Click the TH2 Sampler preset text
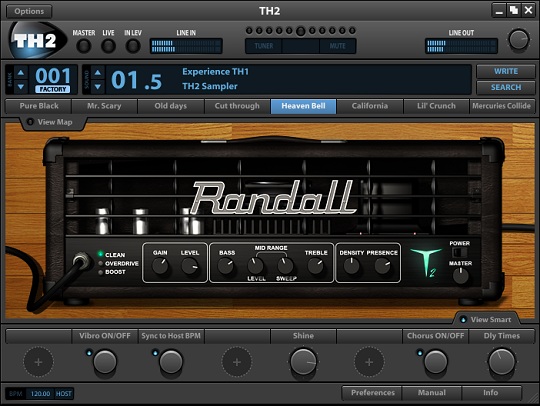This screenshot has width=540, height=406. [210, 86]
